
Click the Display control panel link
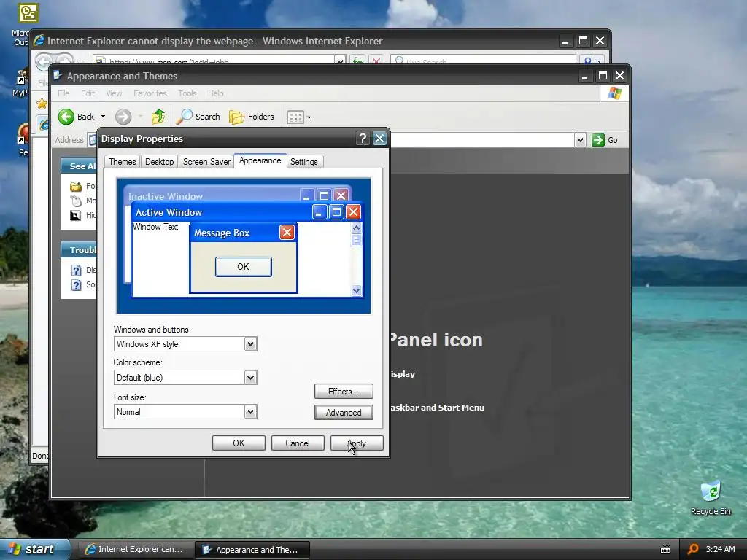[403, 374]
